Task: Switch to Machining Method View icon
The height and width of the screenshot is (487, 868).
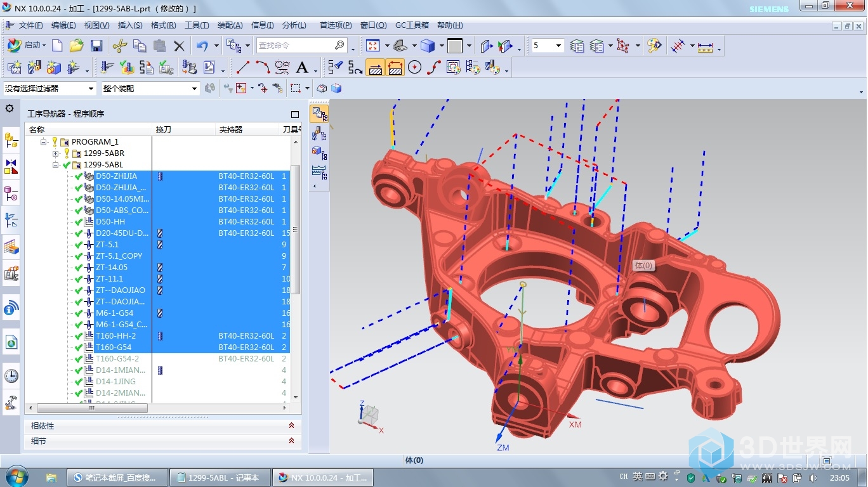Action: (x=319, y=171)
